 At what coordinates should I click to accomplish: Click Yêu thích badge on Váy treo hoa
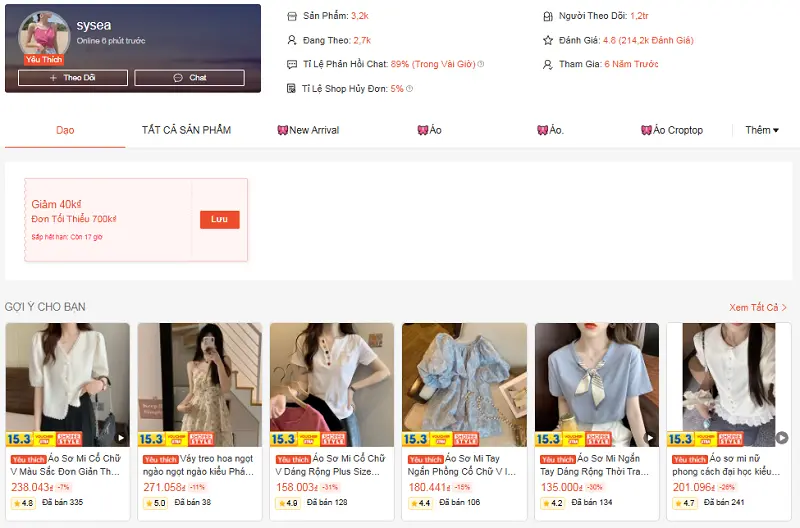tap(161, 460)
